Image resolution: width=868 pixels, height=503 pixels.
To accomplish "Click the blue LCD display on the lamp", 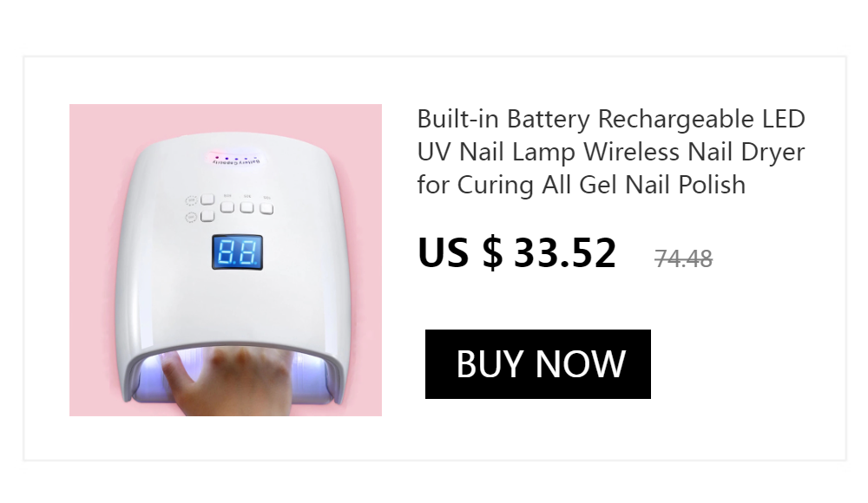I will point(237,252).
